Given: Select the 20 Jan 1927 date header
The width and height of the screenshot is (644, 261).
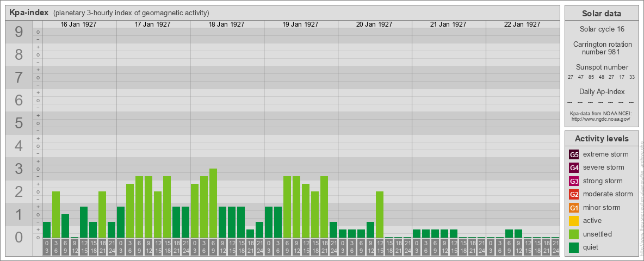Looking at the screenshot, I should pos(374,24).
